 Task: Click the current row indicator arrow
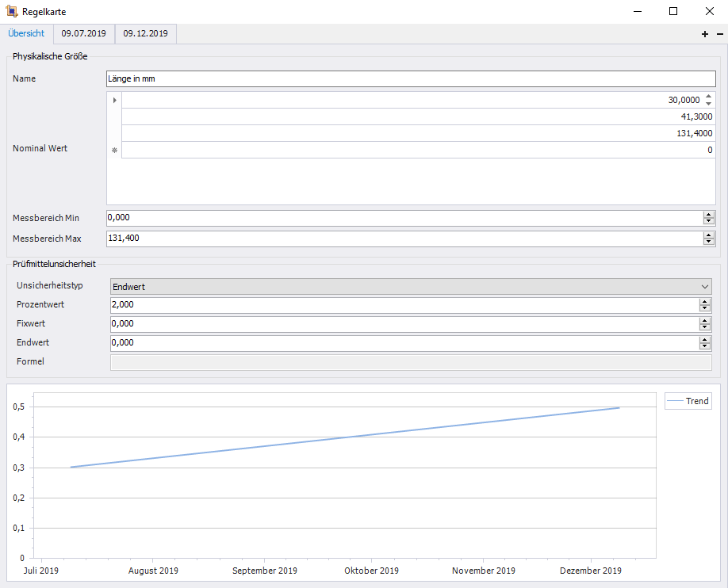pos(114,100)
